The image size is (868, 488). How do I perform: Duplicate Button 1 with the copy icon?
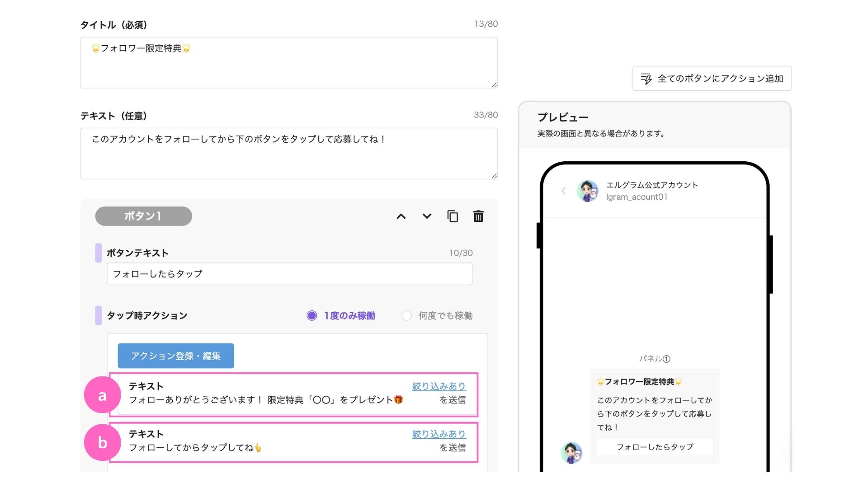tap(453, 216)
